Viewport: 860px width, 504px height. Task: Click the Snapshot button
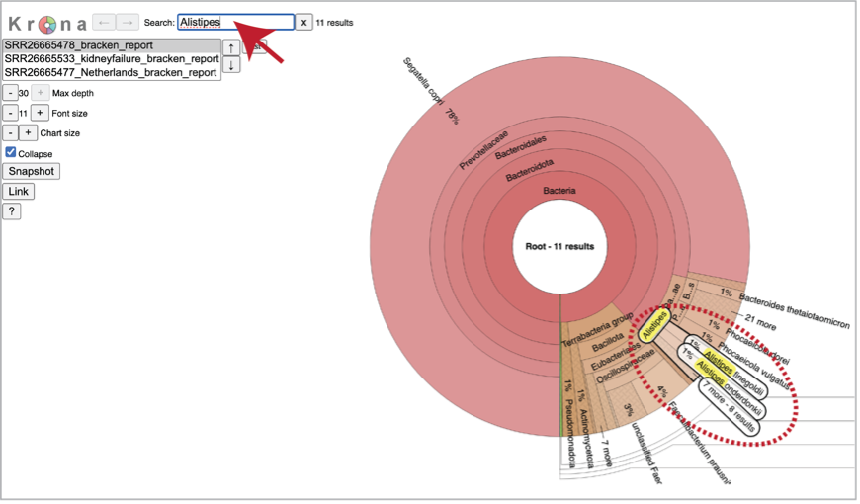[32, 172]
